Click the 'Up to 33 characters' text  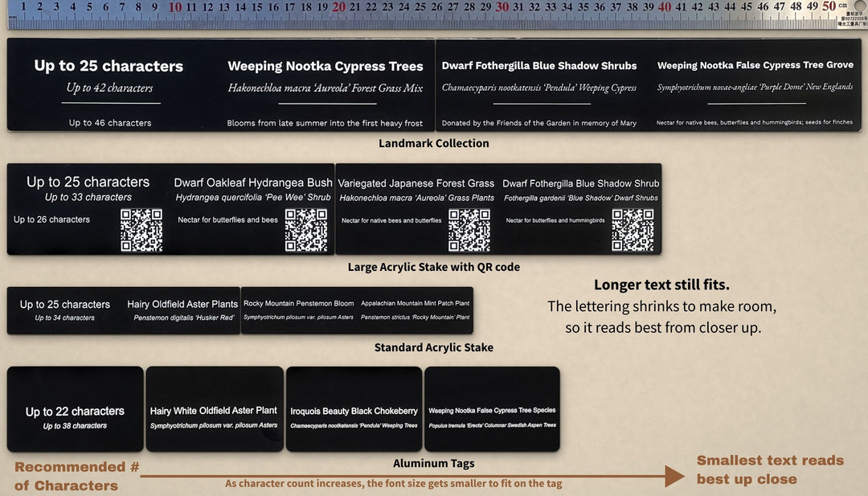(88, 197)
